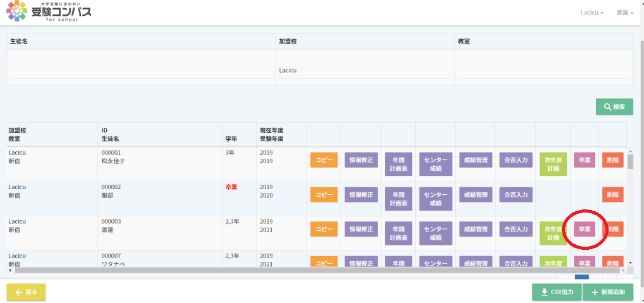Open 成績管理 for student 服部
The height and width of the screenshot is (303, 644).
(x=475, y=195)
